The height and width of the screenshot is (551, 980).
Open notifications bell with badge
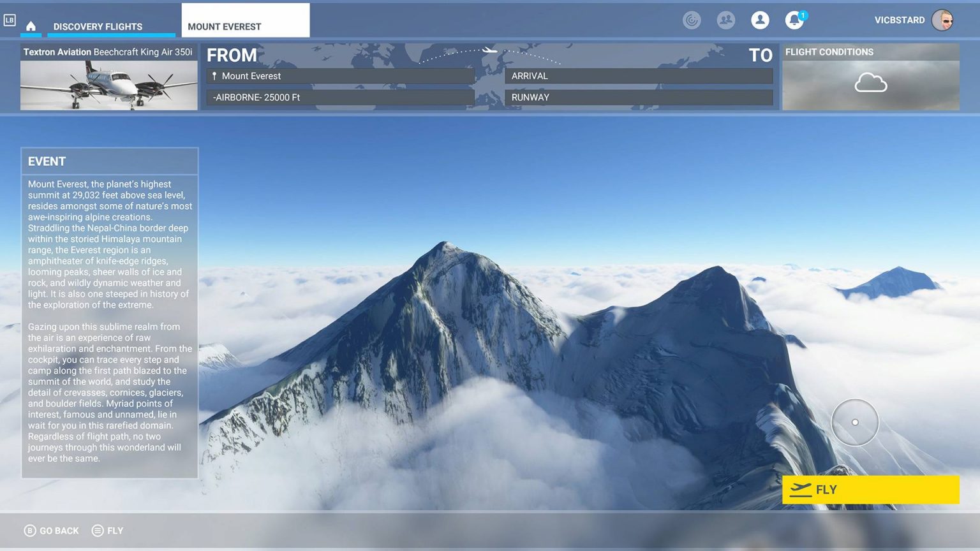click(795, 20)
